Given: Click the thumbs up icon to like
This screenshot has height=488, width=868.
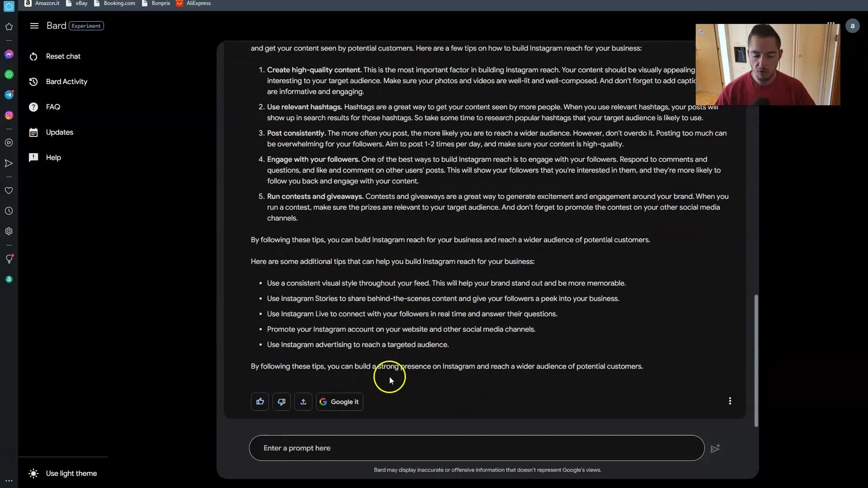Looking at the screenshot, I should pos(260,401).
